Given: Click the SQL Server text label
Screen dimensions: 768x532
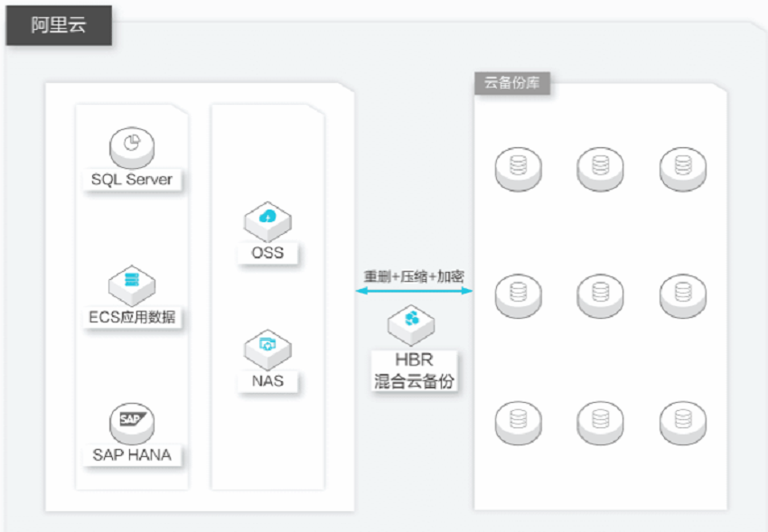Looking at the screenshot, I should (x=132, y=180).
